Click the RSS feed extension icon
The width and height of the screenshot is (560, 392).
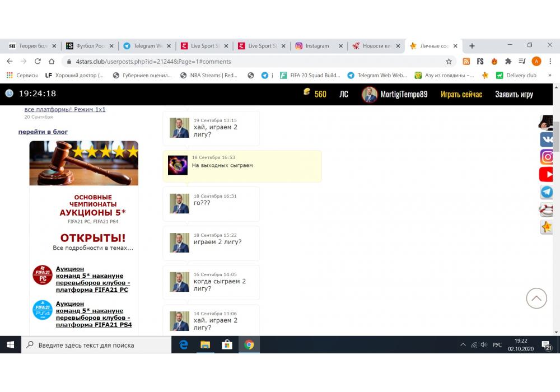[x=466, y=62]
